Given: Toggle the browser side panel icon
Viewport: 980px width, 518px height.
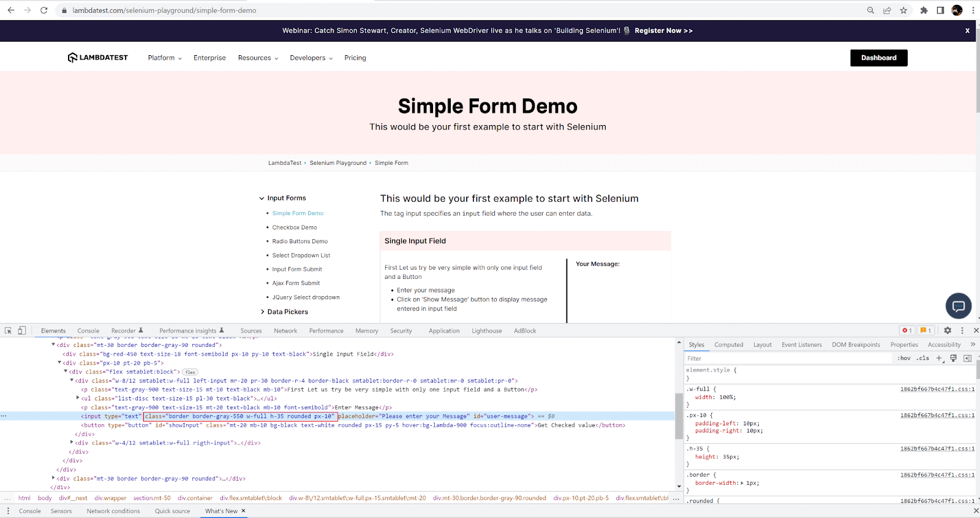Looking at the screenshot, I should pos(940,10).
